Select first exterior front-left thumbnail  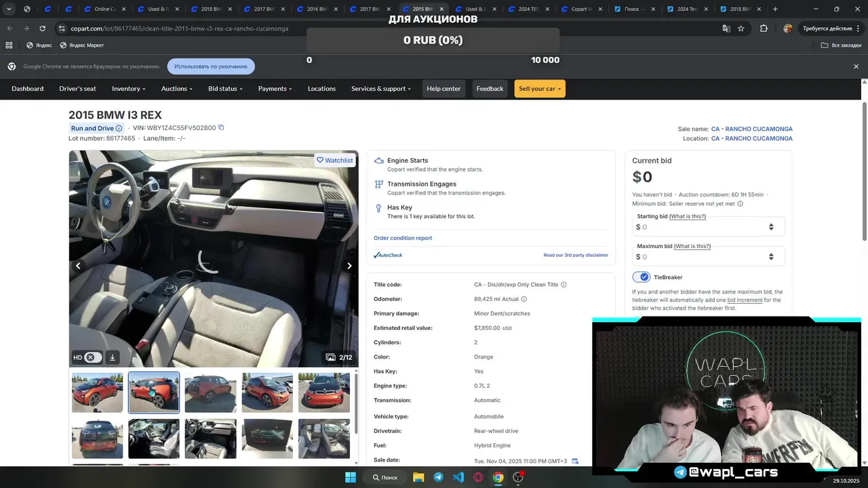click(x=98, y=392)
